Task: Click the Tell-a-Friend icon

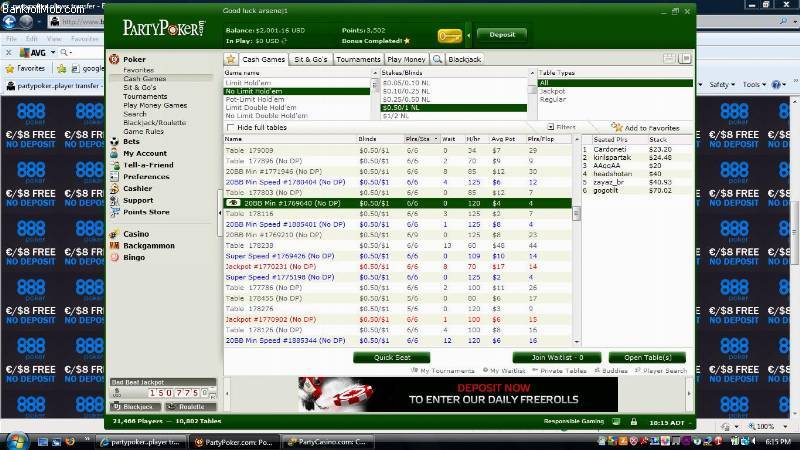Action: (114, 165)
